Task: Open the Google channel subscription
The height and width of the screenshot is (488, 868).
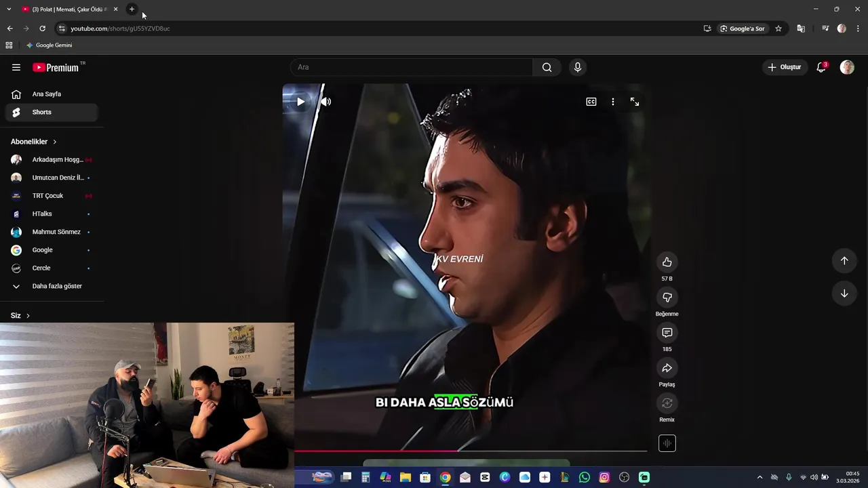Action: click(52, 250)
